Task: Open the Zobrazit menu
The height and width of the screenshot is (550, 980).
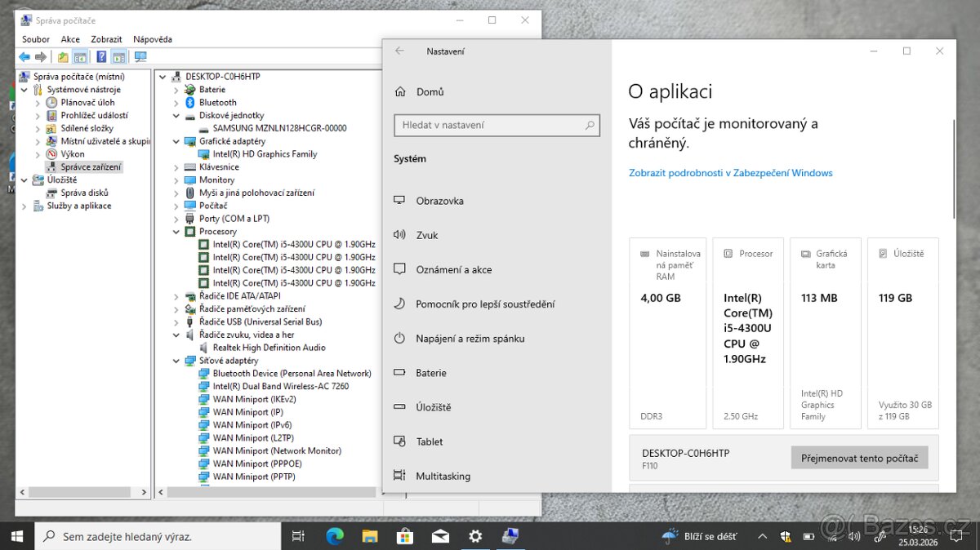Action: (106, 38)
